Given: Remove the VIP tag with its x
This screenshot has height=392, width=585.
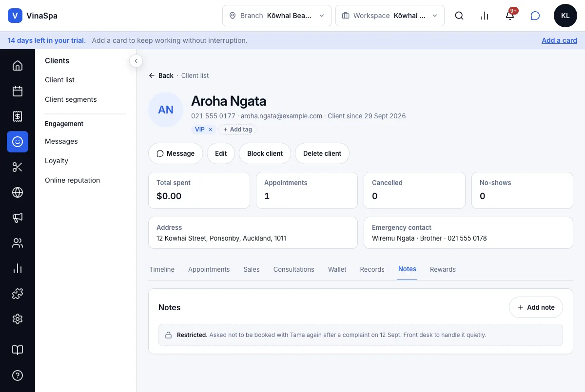Looking at the screenshot, I should (x=211, y=130).
